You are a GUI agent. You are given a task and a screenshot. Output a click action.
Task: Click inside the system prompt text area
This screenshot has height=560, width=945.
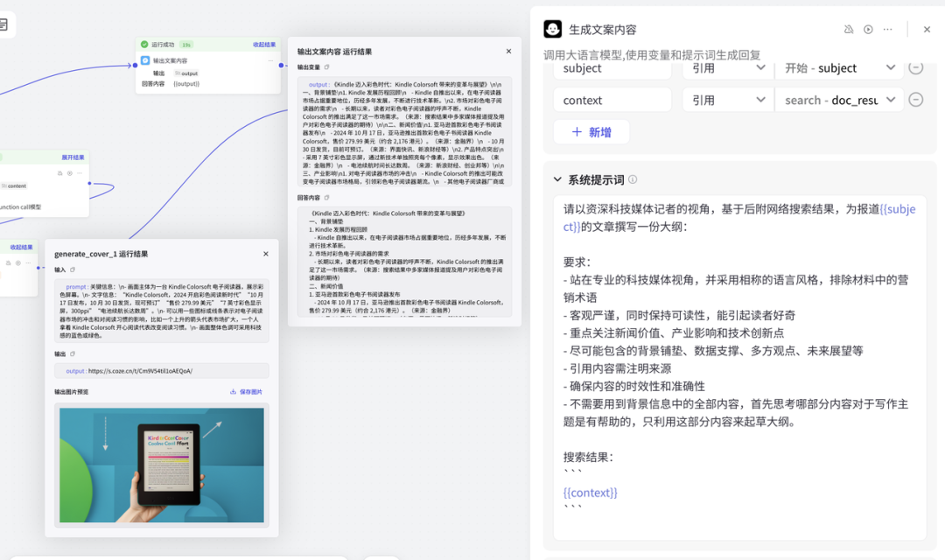(739, 367)
